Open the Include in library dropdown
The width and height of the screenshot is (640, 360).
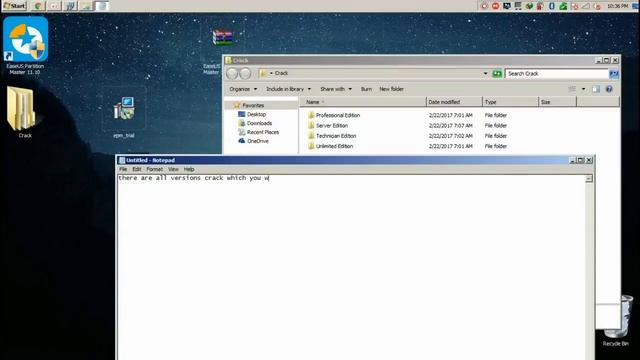coord(289,89)
